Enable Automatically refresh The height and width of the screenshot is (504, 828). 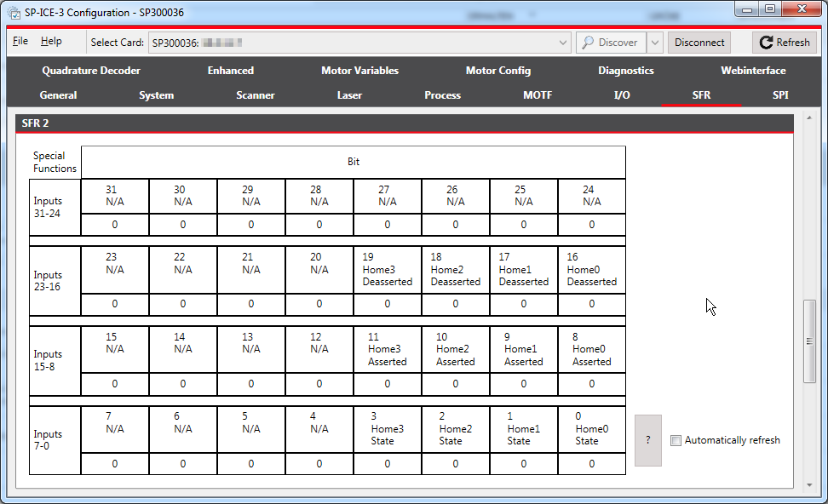pyautogui.click(x=676, y=440)
